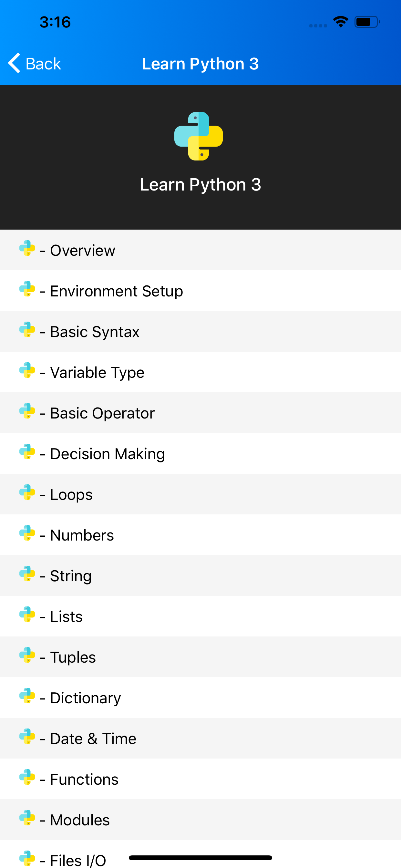Viewport: 401px width, 868px height.
Task: Open the Tuples lesson
Action: pos(73,657)
